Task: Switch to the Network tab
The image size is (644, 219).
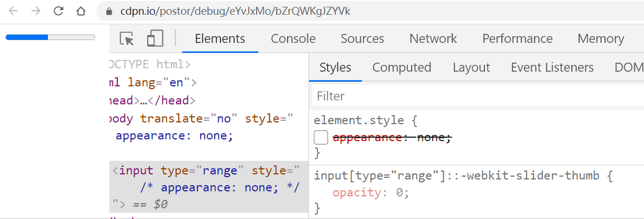Action: click(433, 38)
